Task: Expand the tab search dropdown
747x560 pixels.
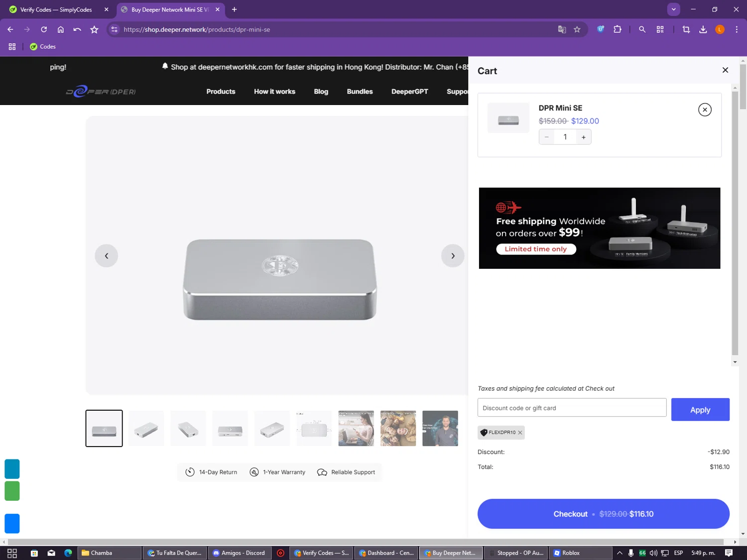Action: [673, 9]
